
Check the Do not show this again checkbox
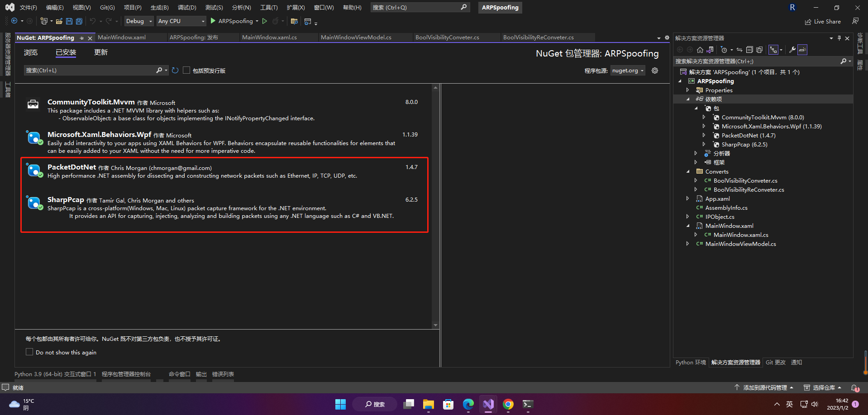point(29,352)
